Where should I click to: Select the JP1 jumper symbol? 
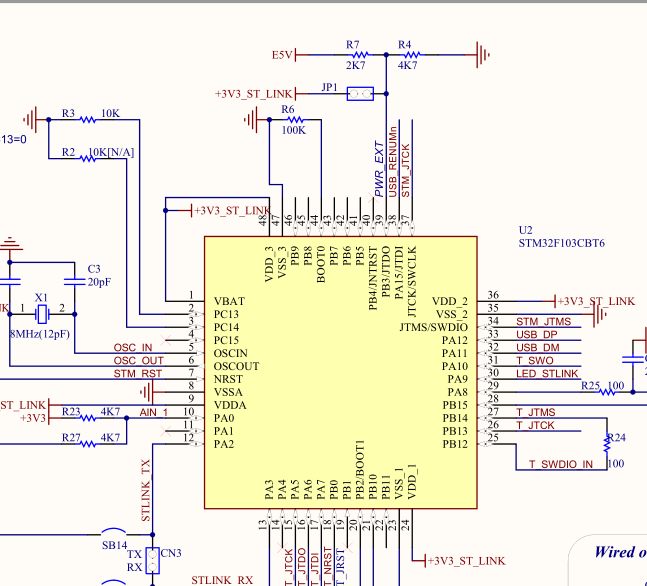pos(360,94)
